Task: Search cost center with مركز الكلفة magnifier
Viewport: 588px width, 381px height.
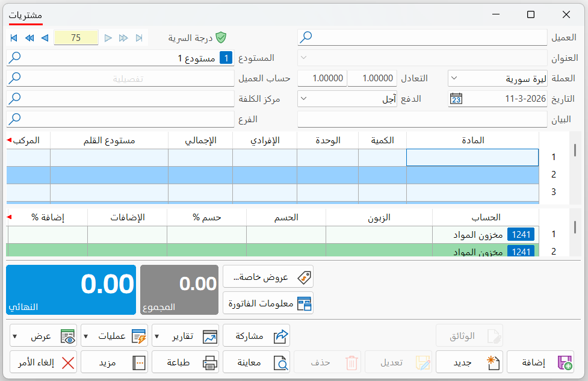Action: [14, 99]
